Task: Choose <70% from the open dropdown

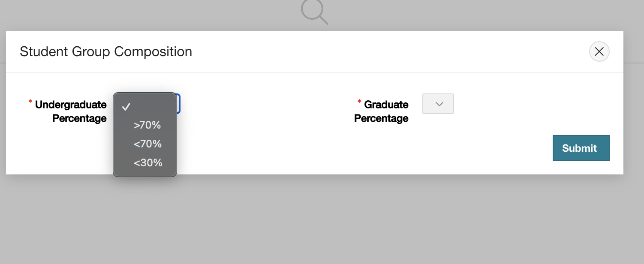Action: (x=147, y=144)
